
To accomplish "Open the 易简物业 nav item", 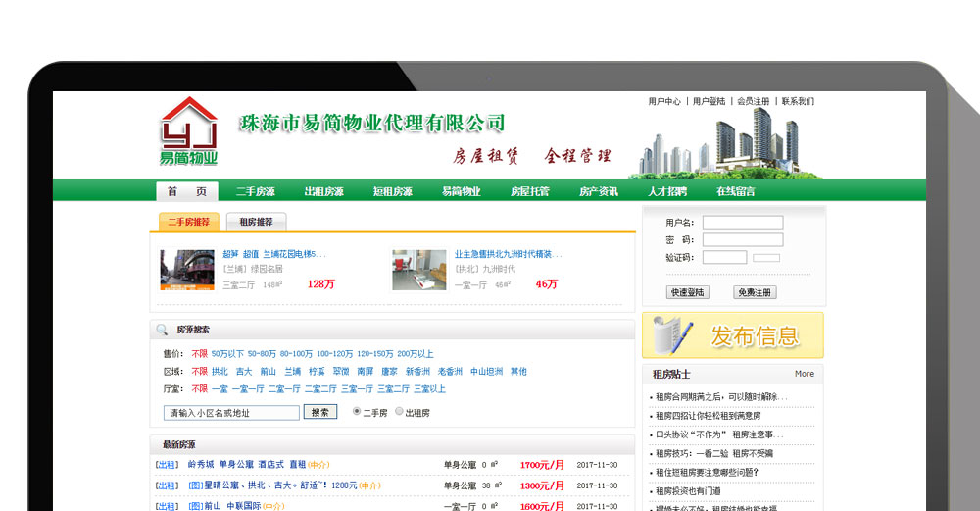I will coord(462,191).
